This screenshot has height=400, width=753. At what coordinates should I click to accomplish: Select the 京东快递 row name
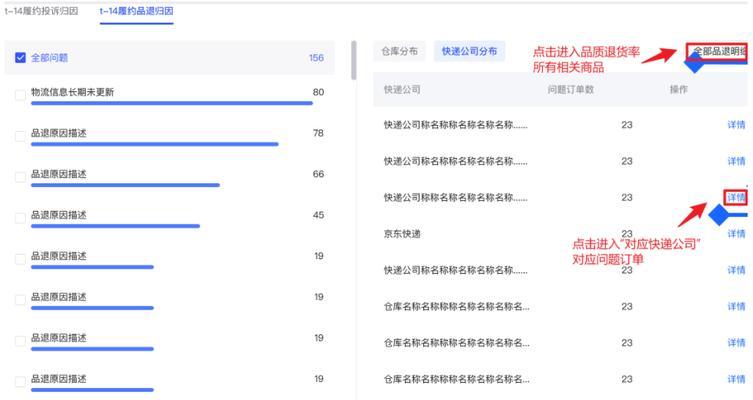click(403, 234)
